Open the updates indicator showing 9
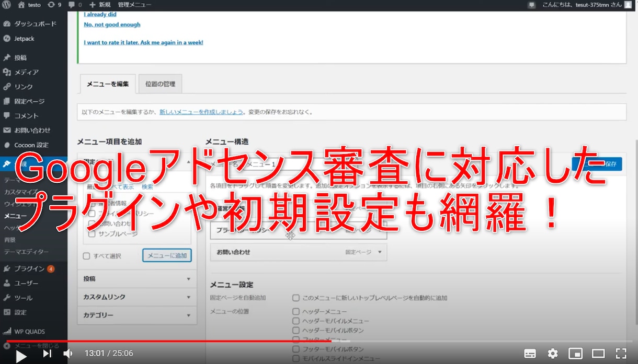Image resolution: width=638 pixels, height=364 pixels. point(54,5)
